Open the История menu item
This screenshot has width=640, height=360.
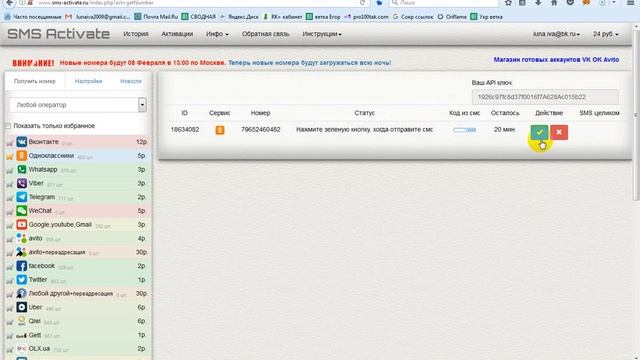[136, 34]
